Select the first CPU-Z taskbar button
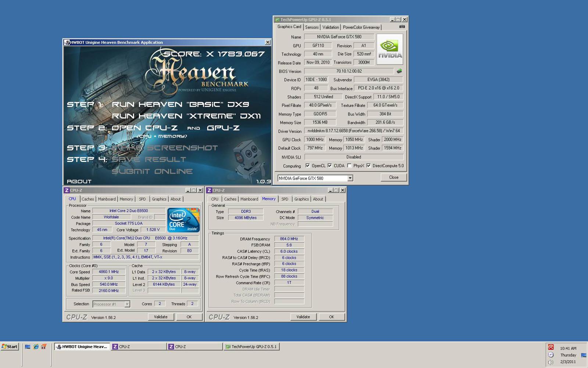The height and width of the screenshot is (368, 588). pos(139,347)
